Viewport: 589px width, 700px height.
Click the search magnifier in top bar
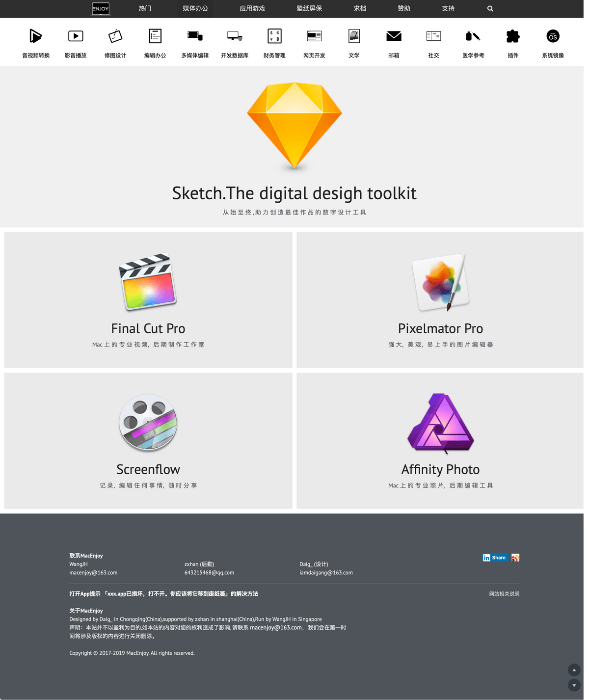click(x=490, y=8)
